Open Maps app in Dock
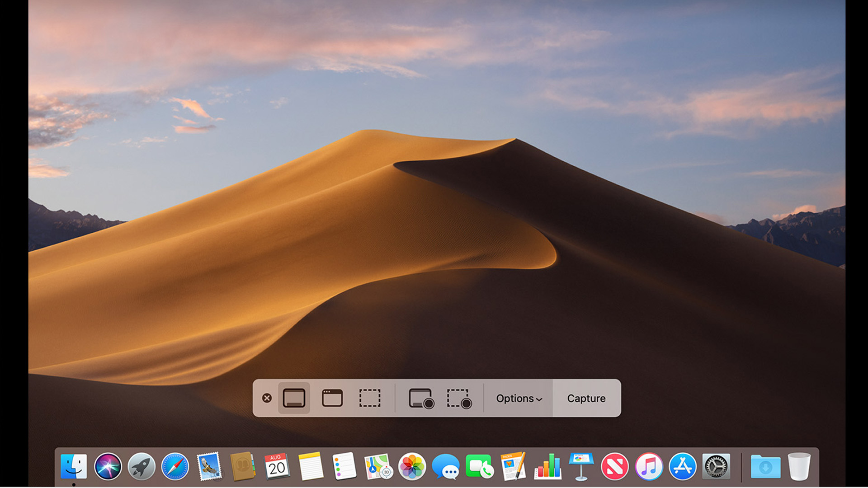Screen dimensions: 868x488 pos(378,466)
